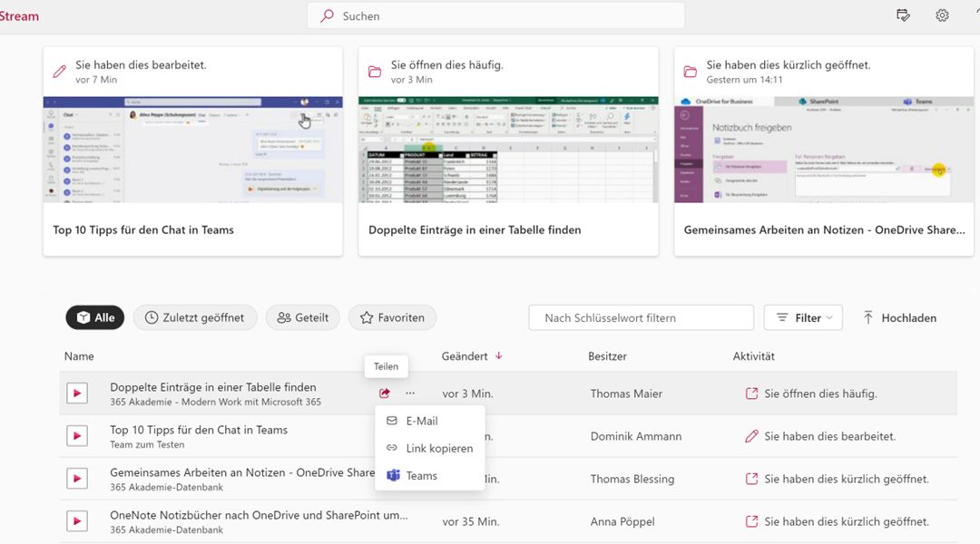Viewport: 980px width, 544px height.
Task: Open the Filter dropdown
Action: 803,317
